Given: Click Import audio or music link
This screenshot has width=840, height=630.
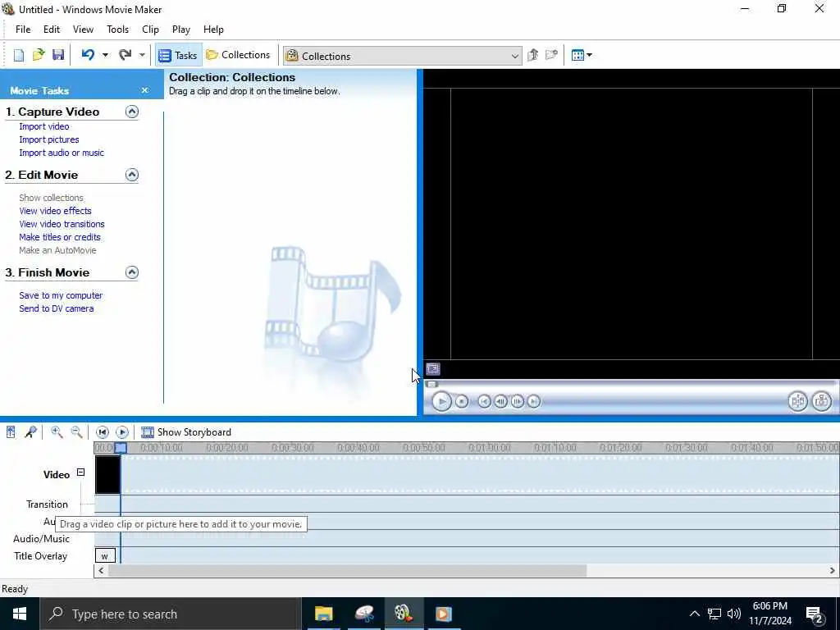Looking at the screenshot, I should pos(62,153).
